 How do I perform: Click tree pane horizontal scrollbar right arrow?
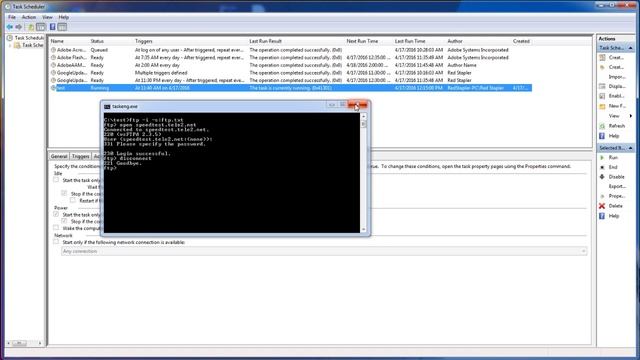click(40, 343)
